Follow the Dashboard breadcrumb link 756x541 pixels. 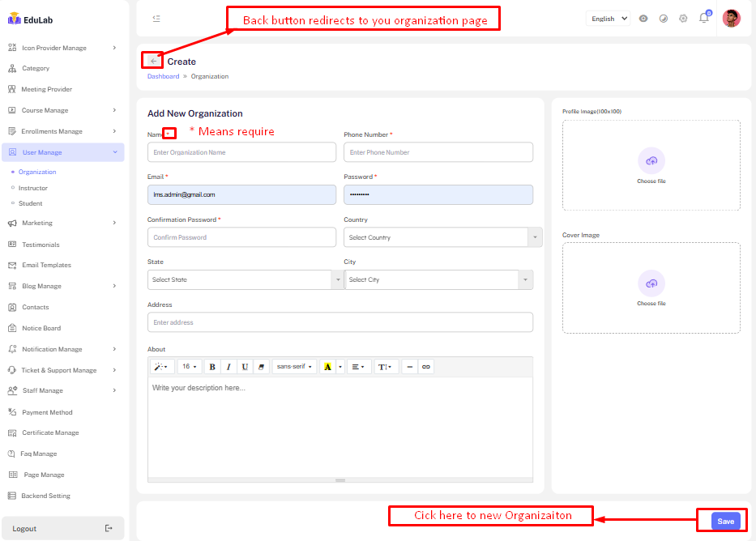point(163,76)
